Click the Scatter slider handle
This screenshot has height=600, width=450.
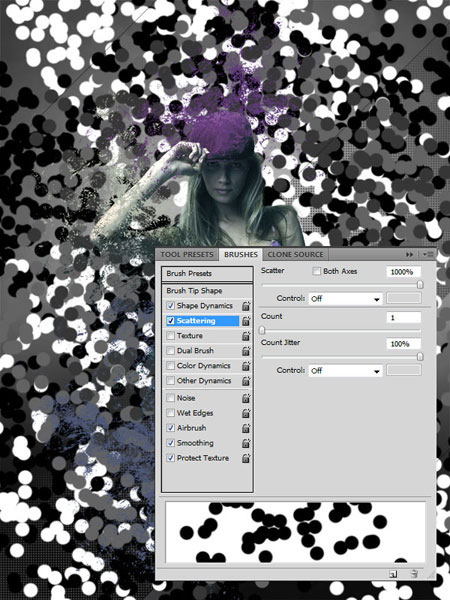pyautogui.click(x=420, y=285)
